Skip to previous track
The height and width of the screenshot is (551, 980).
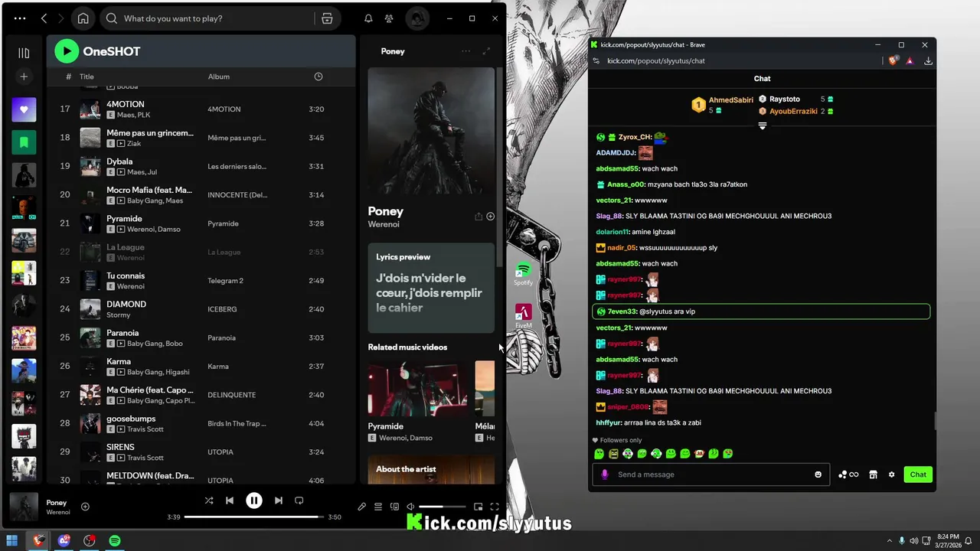[x=230, y=500]
